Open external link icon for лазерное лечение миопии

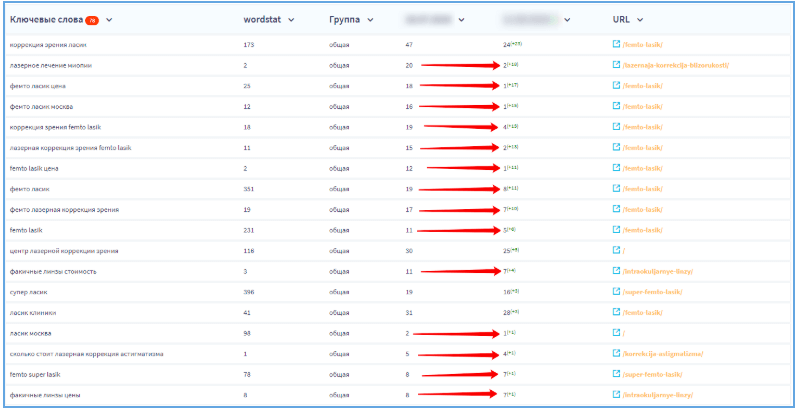click(616, 66)
